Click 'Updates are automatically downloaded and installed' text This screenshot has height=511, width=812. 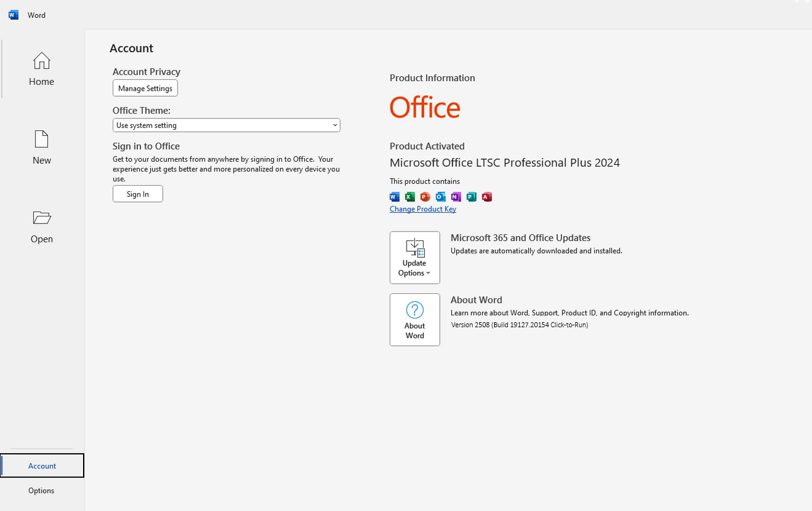coord(536,250)
